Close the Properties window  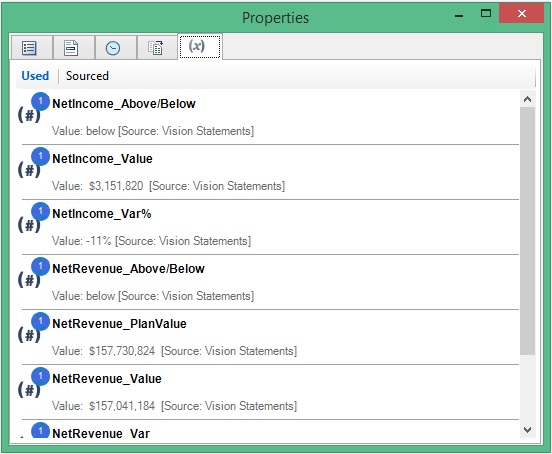(522, 13)
